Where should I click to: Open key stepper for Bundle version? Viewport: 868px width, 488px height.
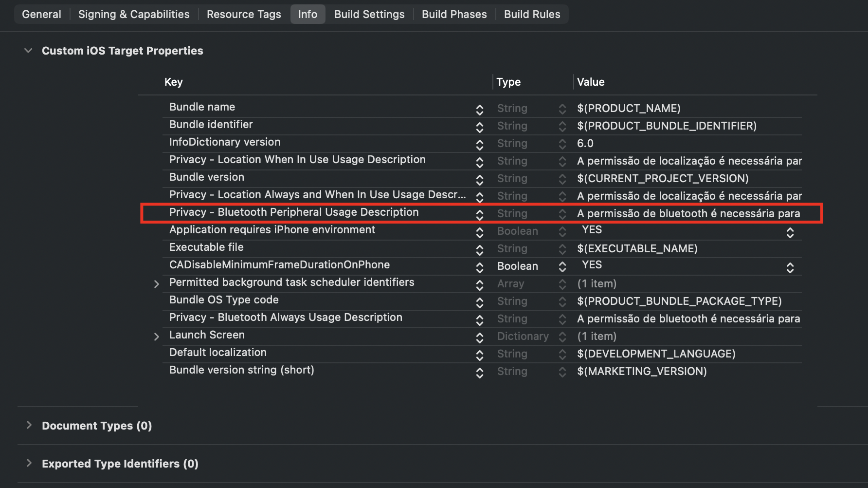click(480, 180)
